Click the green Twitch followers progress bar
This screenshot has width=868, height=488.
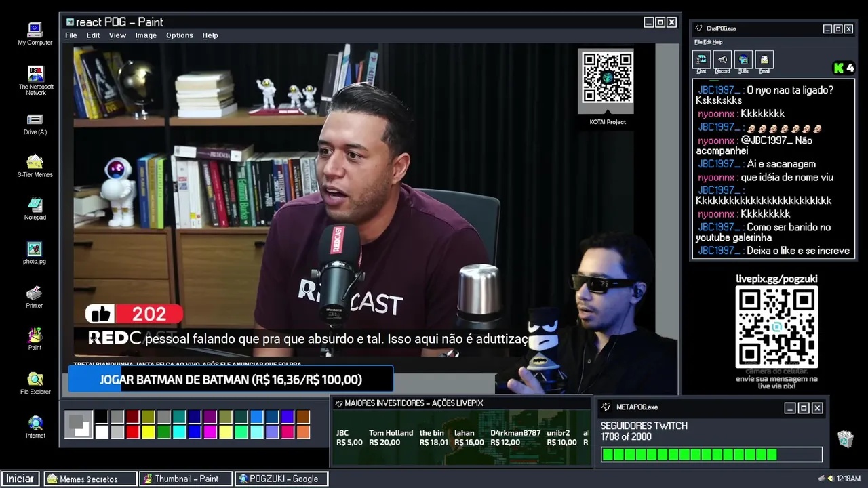[x=711, y=454]
